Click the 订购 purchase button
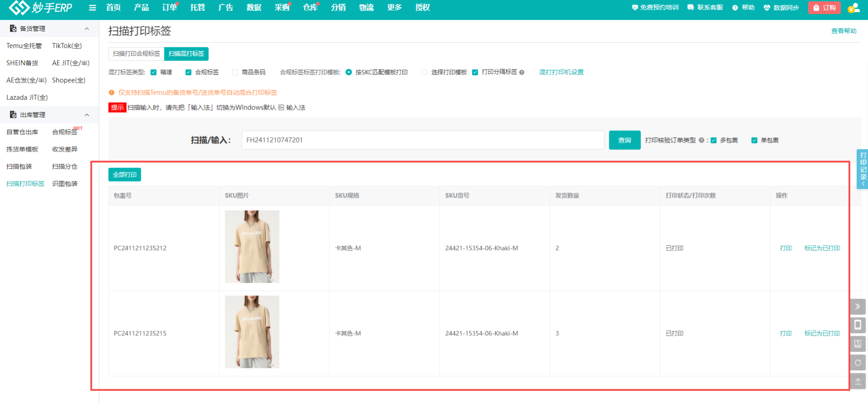 pyautogui.click(x=824, y=8)
